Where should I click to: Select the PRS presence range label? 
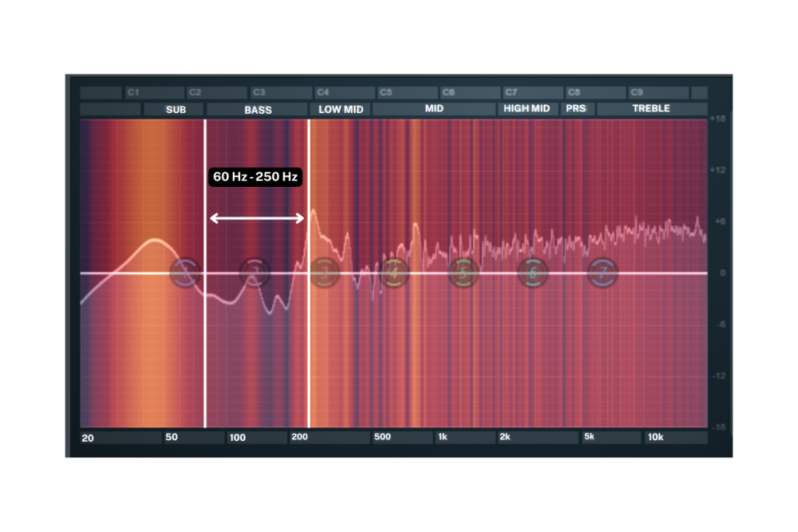(576, 109)
